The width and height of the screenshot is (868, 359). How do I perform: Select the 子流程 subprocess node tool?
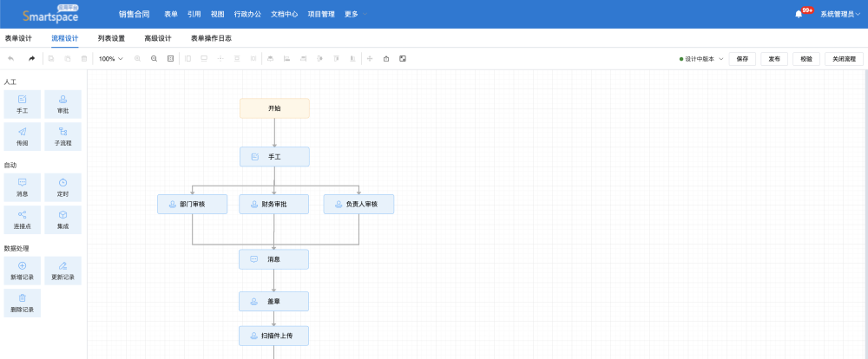tap(62, 135)
